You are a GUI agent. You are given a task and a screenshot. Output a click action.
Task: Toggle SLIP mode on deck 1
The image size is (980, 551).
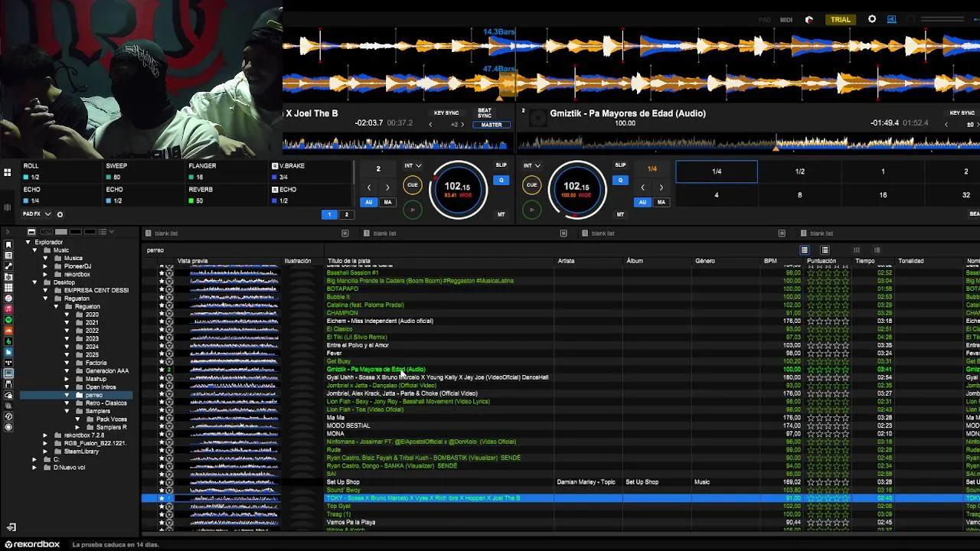[x=501, y=165]
